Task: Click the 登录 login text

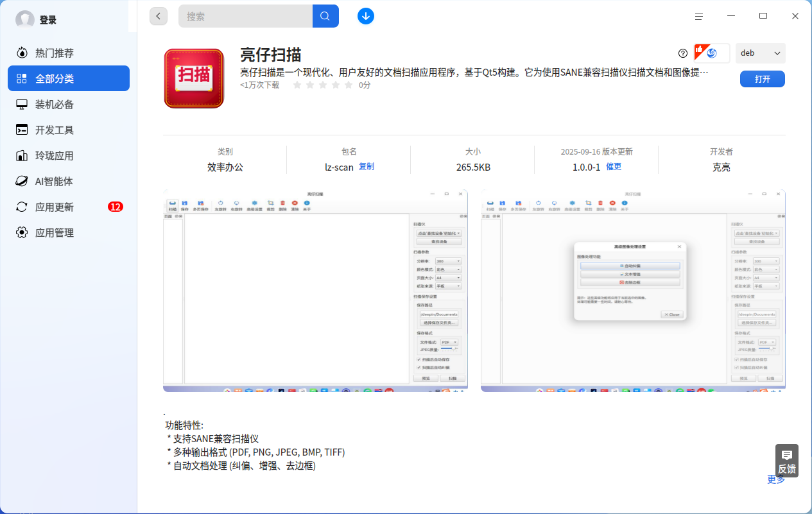Action: 48,20
